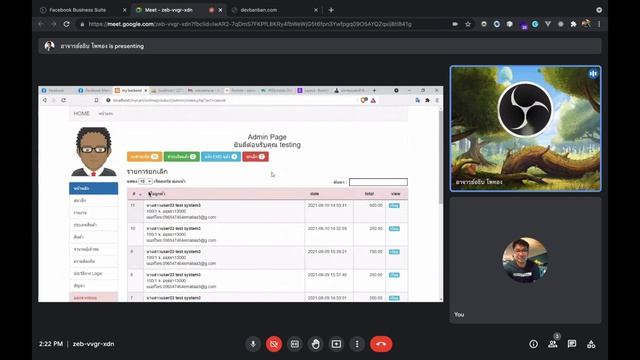Image resolution: width=640 pixels, height=360 pixels.
Task: Click the HOME link in presented page
Action: 82,113
